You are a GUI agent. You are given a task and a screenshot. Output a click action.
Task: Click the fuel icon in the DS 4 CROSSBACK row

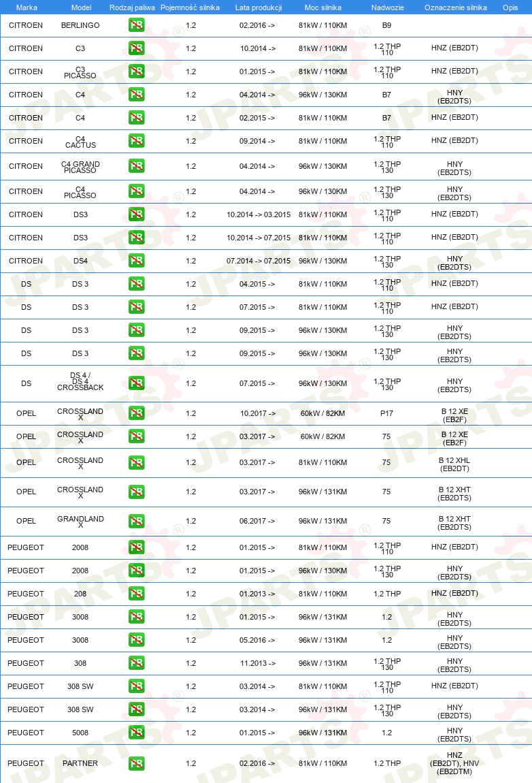pos(136,383)
